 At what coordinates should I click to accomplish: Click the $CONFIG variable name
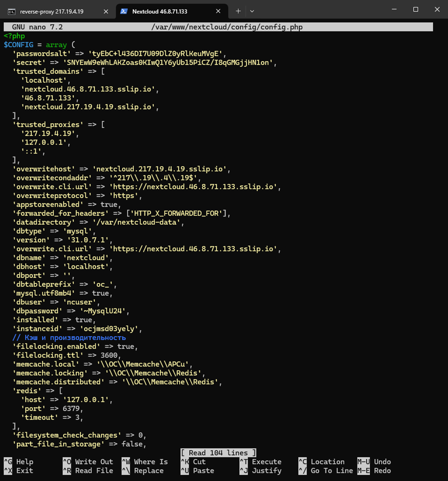pos(19,45)
